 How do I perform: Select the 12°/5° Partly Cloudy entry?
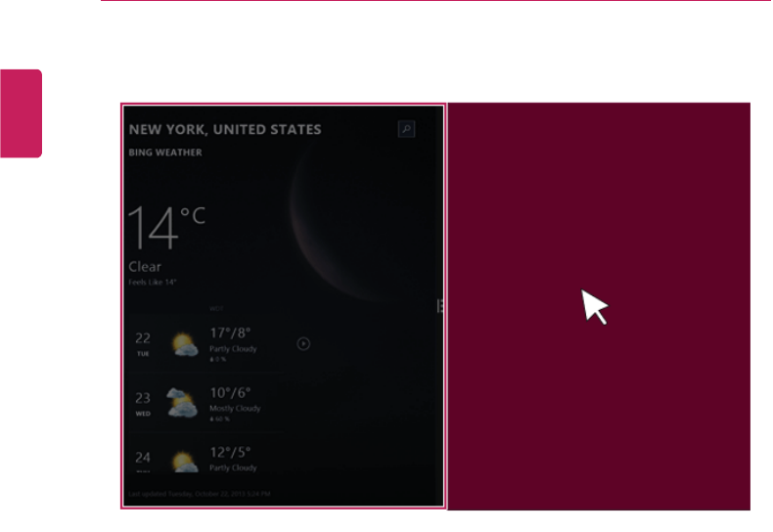(x=233, y=459)
